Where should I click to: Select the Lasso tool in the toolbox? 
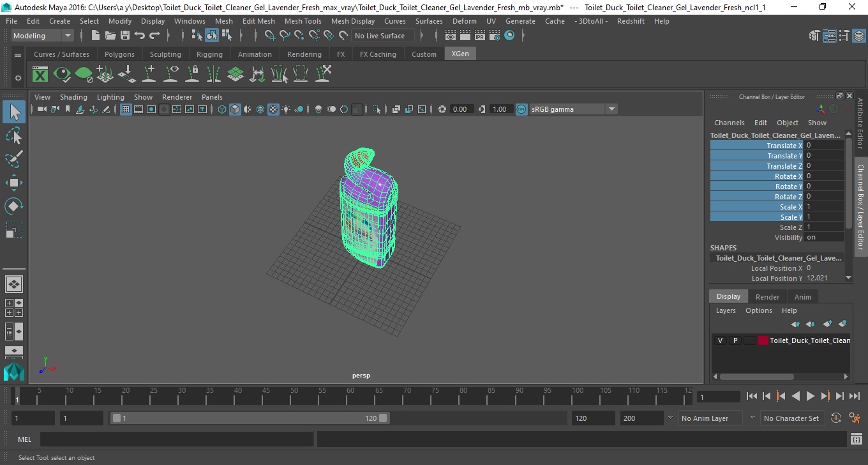pos(14,135)
